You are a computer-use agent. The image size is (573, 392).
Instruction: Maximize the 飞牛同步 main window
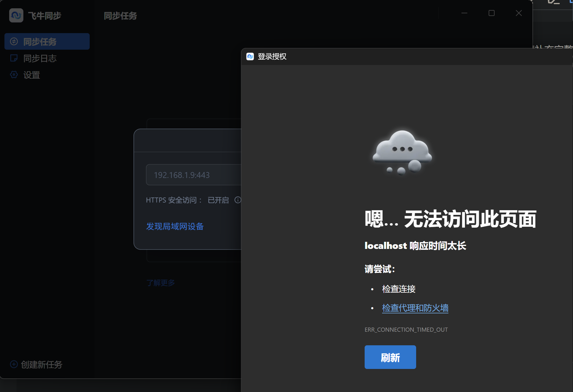[x=492, y=13]
